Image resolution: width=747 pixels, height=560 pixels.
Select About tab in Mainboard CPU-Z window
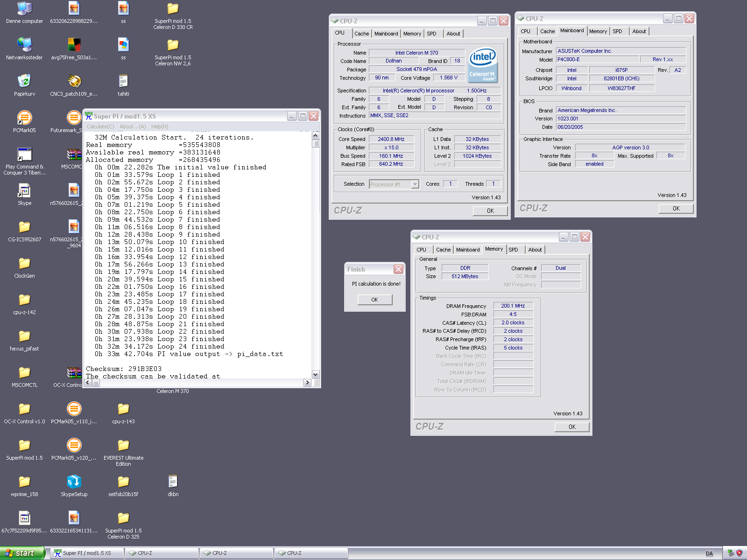639,31
